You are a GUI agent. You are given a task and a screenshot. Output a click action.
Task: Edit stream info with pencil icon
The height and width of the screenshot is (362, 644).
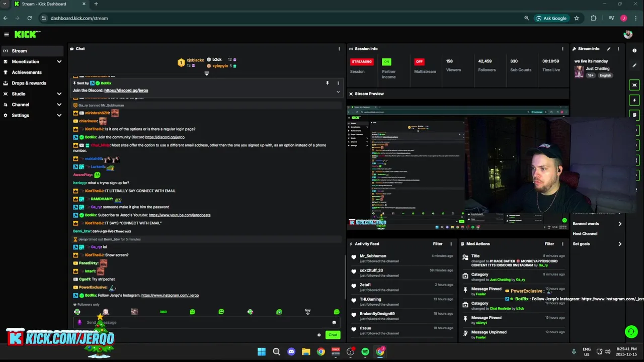[x=609, y=49]
